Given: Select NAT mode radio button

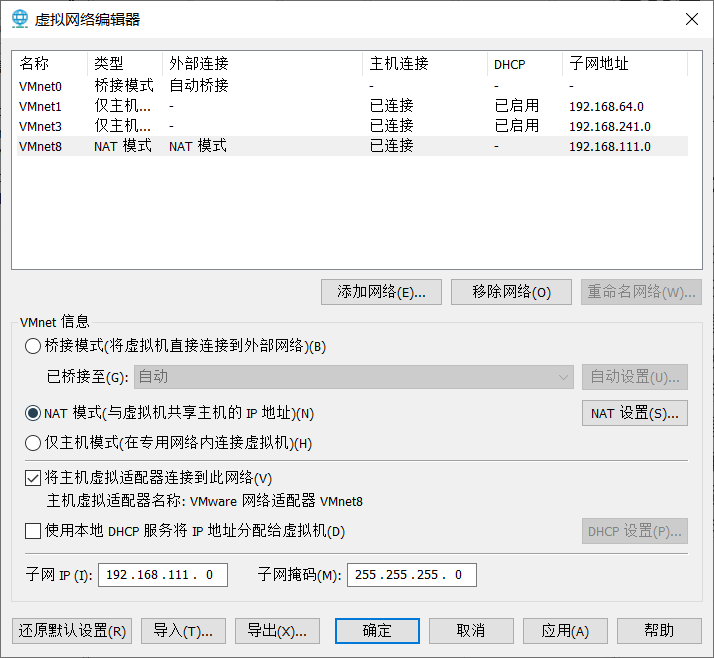Looking at the screenshot, I should 33,413.
